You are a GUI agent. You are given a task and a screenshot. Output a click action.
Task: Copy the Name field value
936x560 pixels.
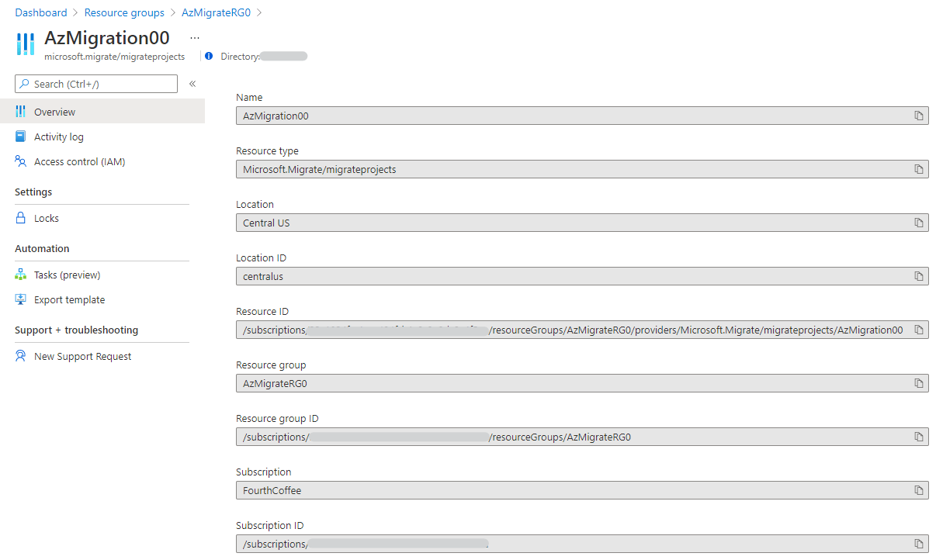(x=918, y=116)
